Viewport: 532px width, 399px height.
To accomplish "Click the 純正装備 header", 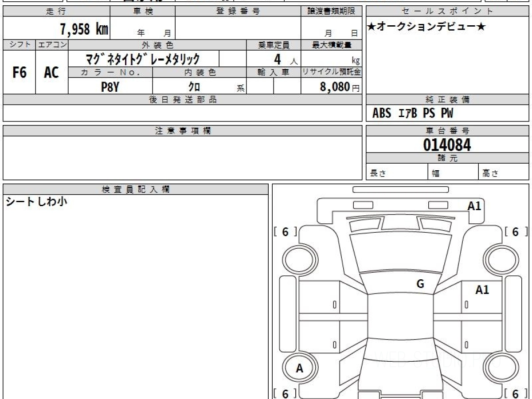I will (x=447, y=100).
